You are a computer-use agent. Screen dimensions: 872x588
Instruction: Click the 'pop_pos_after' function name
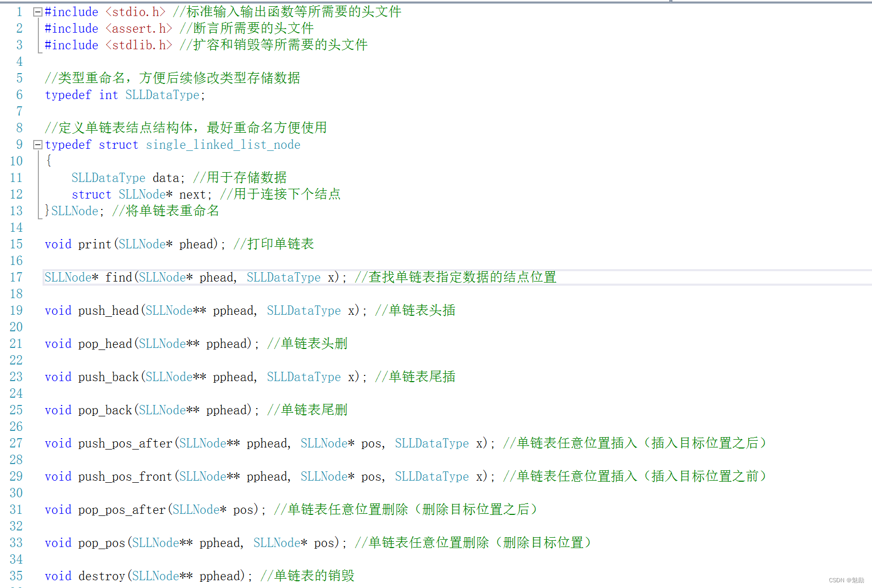122,510
